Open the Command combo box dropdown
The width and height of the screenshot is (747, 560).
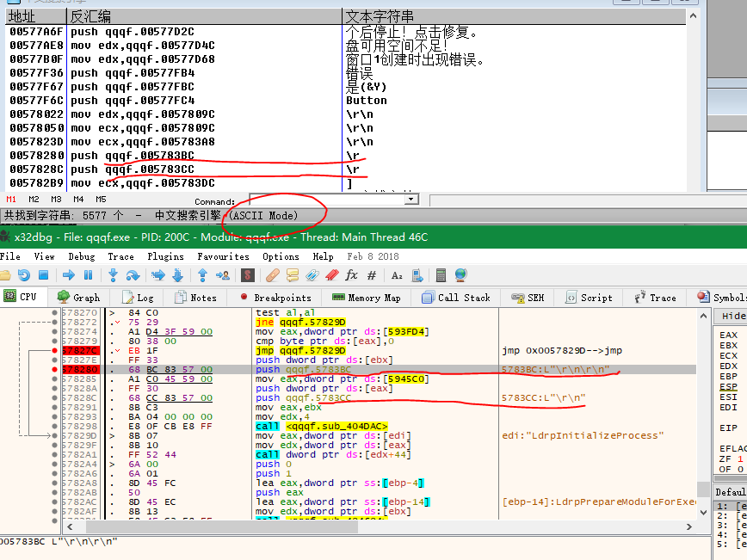(411, 199)
